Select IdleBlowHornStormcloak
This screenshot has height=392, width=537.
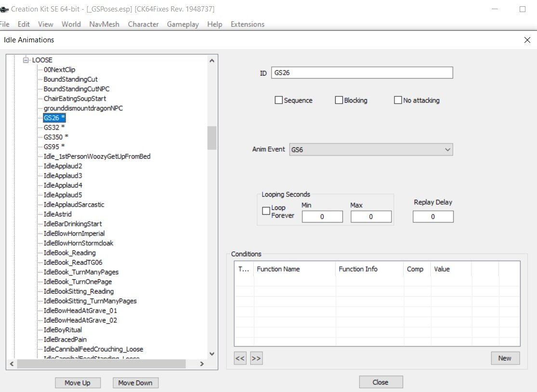(x=78, y=243)
